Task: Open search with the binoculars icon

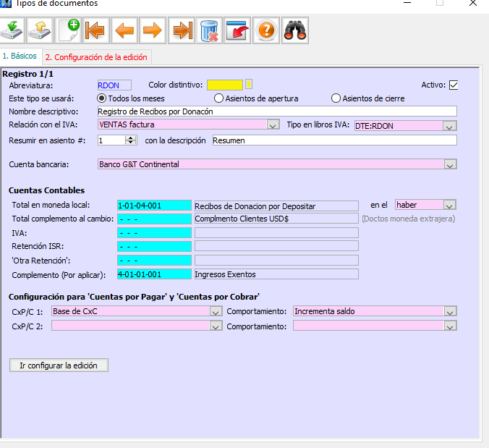Action: tap(294, 30)
